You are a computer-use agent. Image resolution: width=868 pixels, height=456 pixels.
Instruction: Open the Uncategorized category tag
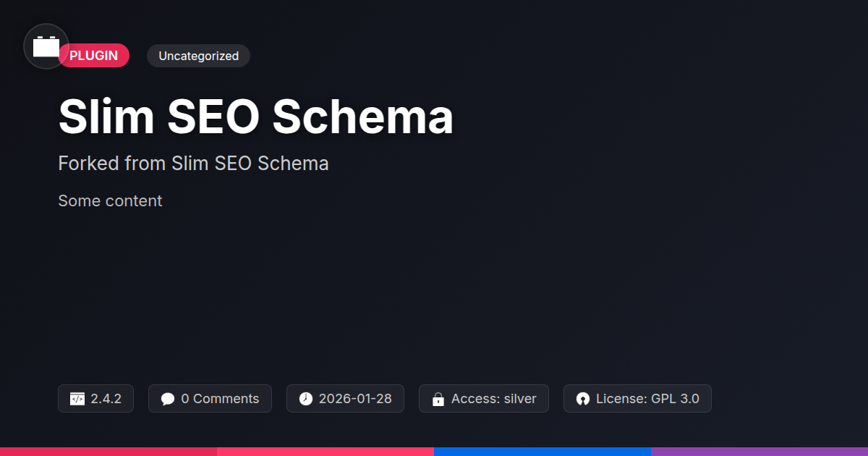(198, 56)
